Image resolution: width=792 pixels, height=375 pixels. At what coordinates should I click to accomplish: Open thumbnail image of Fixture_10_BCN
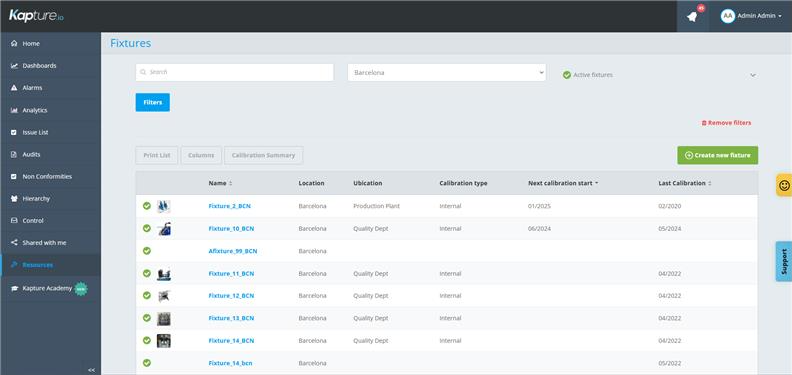[164, 228]
